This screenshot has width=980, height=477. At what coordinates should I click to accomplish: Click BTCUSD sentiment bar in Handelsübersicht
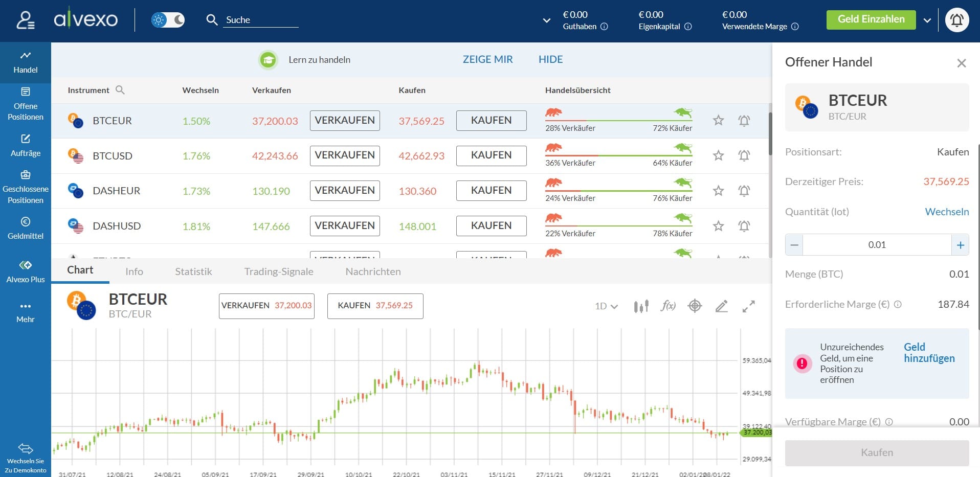tap(618, 155)
